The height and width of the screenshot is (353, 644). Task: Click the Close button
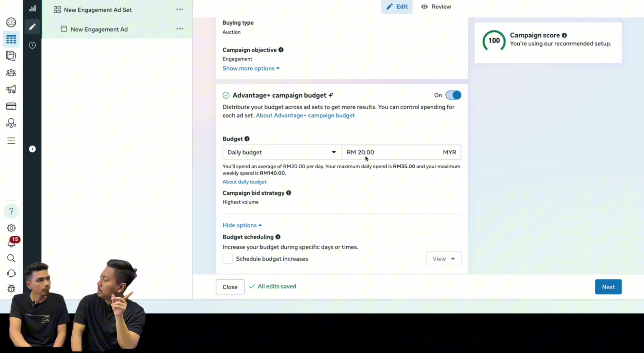(x=230, y=287)
